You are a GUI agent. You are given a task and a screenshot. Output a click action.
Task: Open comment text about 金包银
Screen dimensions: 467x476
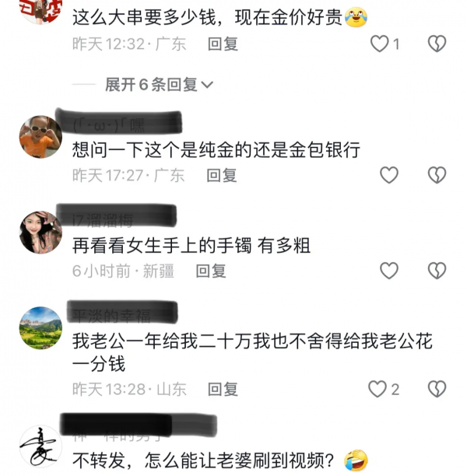coord(216,150)
